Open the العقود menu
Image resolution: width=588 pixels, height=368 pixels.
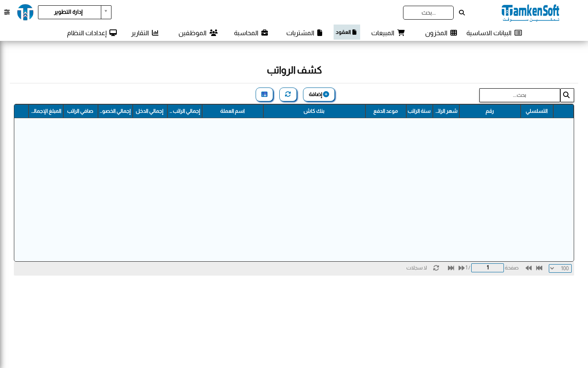pos(347,32)
